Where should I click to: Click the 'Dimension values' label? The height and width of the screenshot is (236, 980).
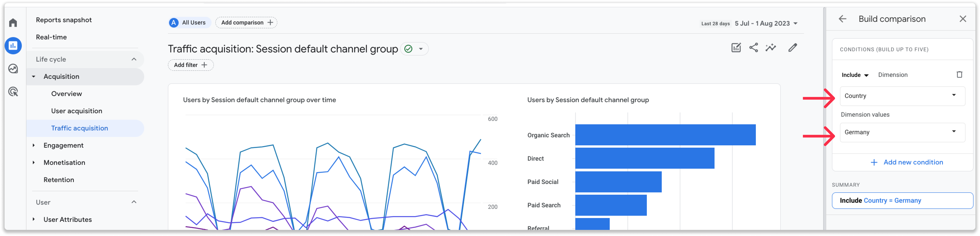tap(865, 115)
